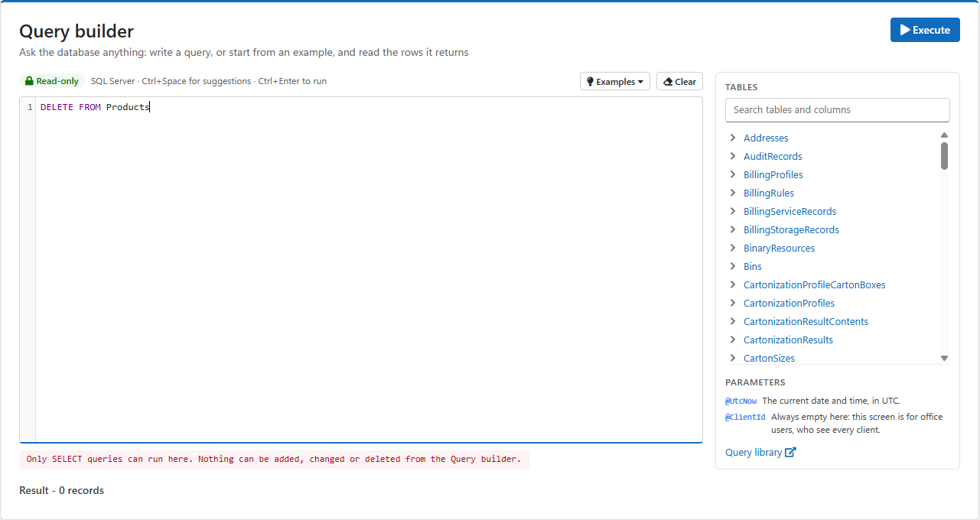
Task: Expand the BillingServiceRecords table chevron
Action: (x=733, y=211)
